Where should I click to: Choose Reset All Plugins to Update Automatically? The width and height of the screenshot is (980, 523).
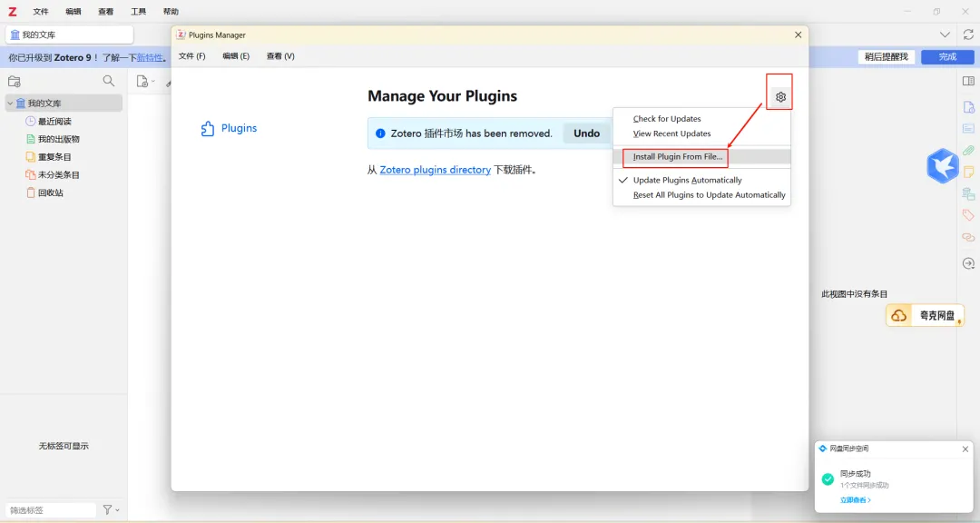pos(701,195)
